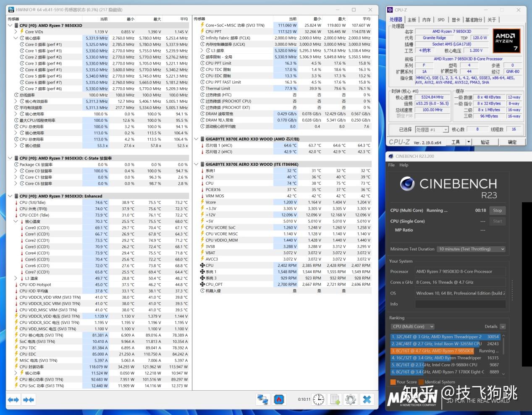532x415 pixels.
Task: Switch to the SPD tab in CPU-Z
Action: [441, 20]
